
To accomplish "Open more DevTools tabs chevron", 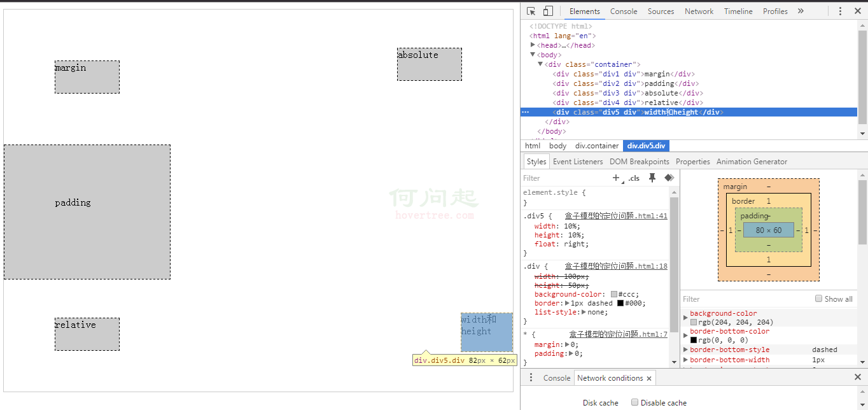I will point(801,11).
